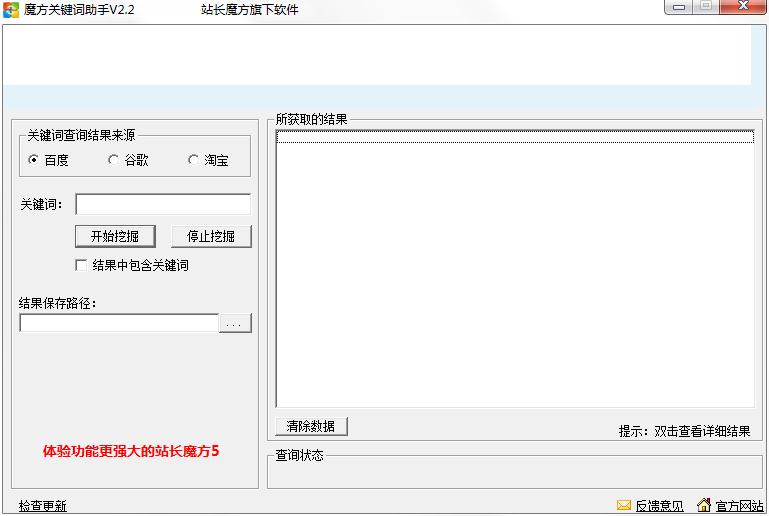Select the 谷歌 radio button
This screenshot has width=769, height=516.
click(113, 160)
